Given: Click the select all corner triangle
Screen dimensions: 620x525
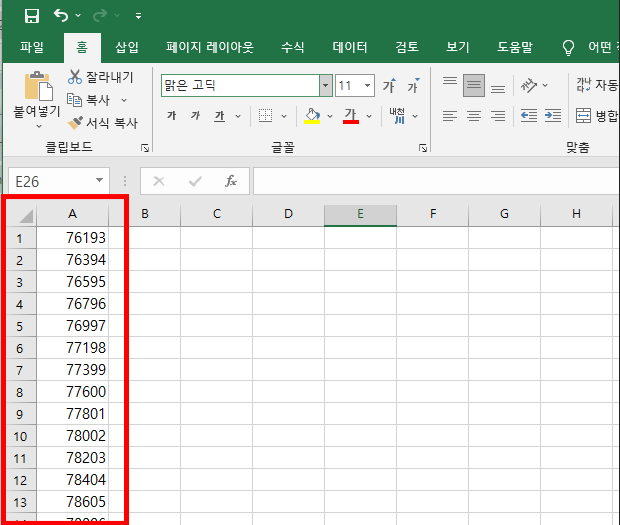Looking at the screenshot, I should click(26, 216).
